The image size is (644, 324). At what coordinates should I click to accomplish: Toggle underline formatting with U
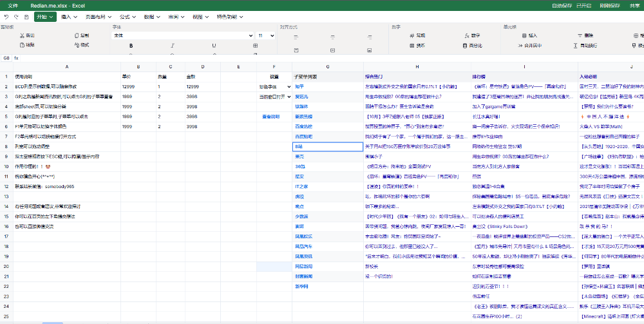coord(213,46)
